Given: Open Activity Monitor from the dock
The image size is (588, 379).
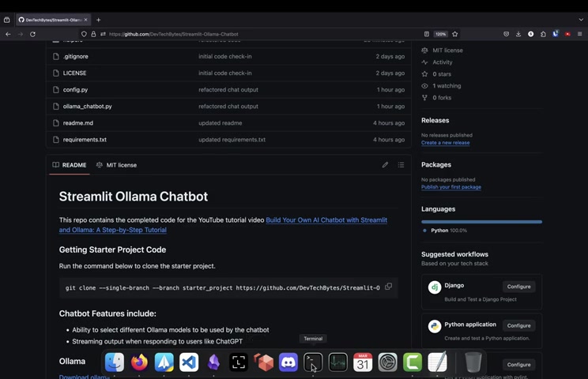Looking at the screenshot, I should point(338,362).
